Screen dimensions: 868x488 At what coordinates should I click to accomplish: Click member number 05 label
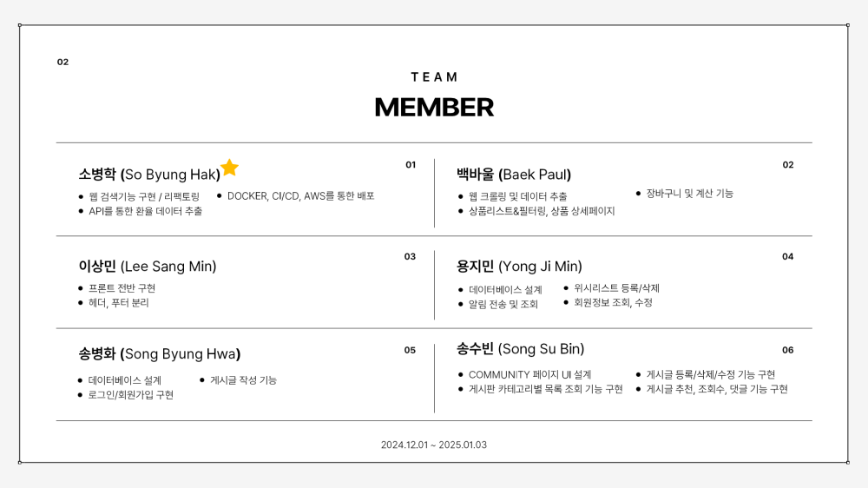click(x=410, y=350)
